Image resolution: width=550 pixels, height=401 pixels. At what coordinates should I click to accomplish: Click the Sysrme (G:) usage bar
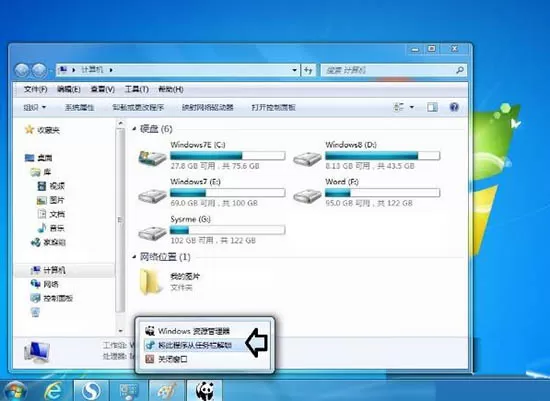[227, 230]
